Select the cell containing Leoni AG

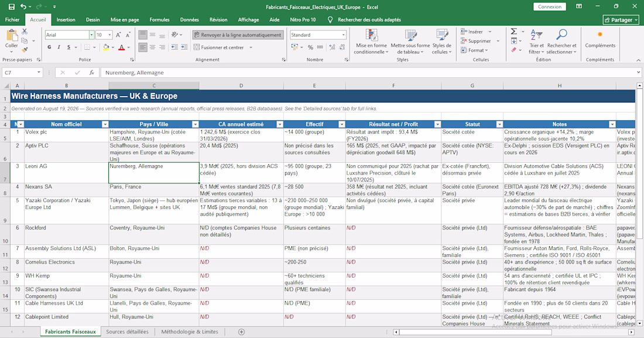[x=67, y=173]
